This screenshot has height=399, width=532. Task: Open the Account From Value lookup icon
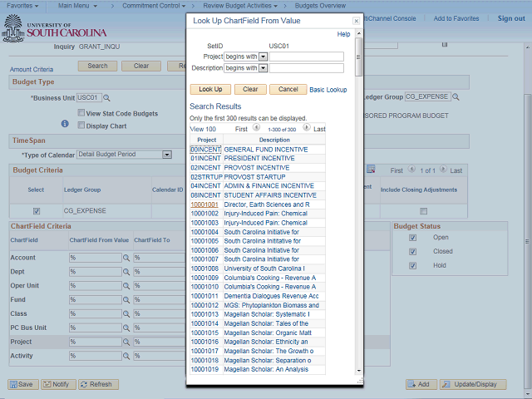126,258
